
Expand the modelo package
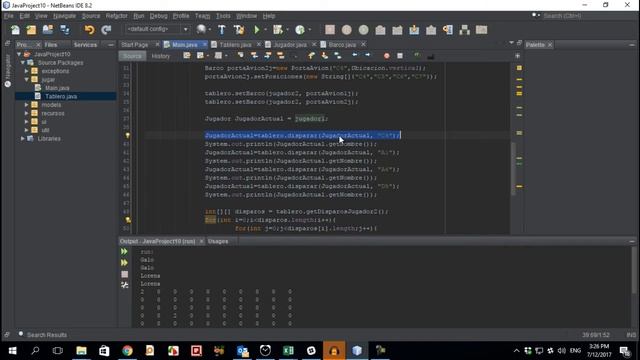coord(27,105)
